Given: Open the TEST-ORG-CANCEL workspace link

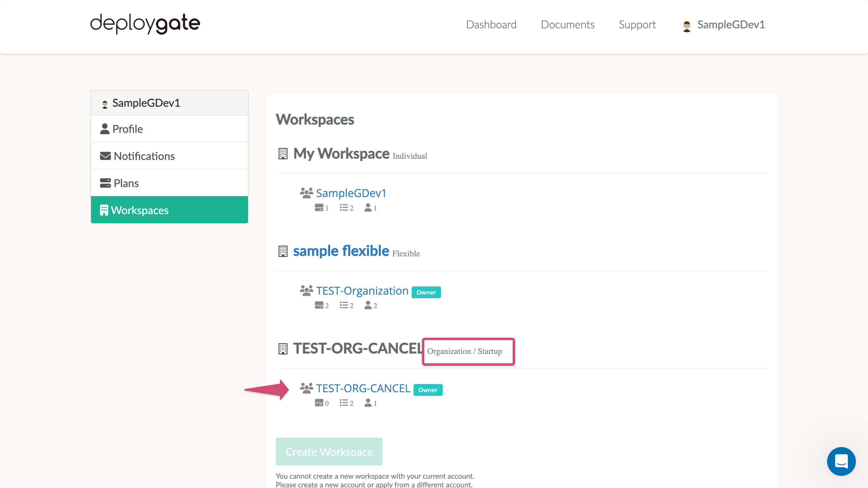Looking at the screenshot, I should click(x=363, y=388).
